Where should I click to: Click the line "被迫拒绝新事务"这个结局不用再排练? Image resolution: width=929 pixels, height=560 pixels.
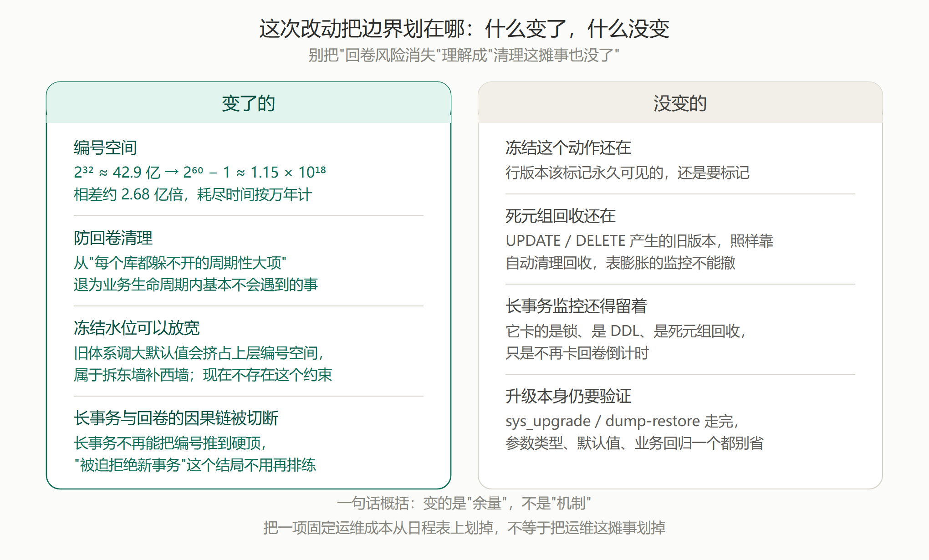click(195, 465)
